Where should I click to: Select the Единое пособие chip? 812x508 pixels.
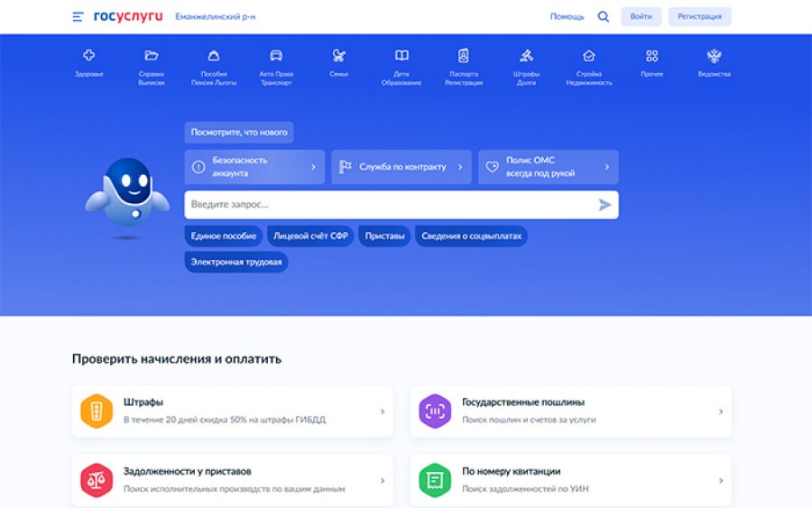tap(224, 236)
